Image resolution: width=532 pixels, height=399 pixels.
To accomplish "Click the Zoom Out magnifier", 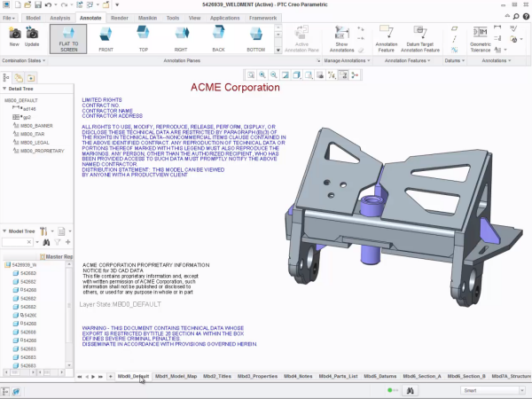I will (274, 75).
